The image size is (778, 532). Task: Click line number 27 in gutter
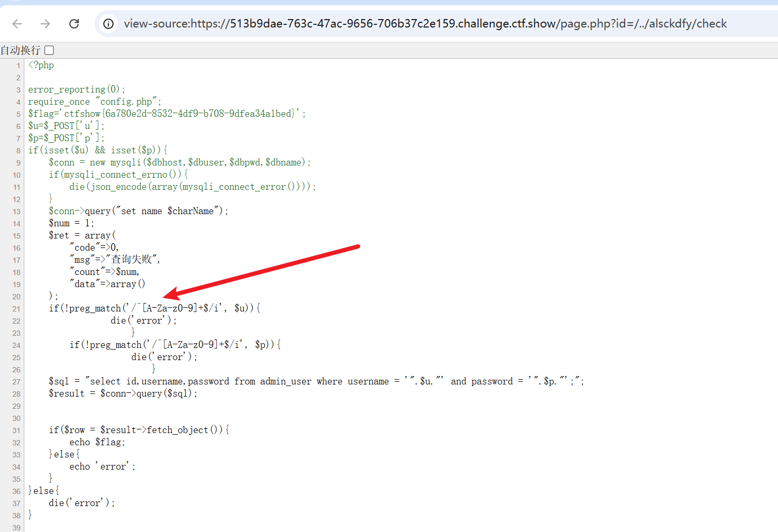coord(16,382)
